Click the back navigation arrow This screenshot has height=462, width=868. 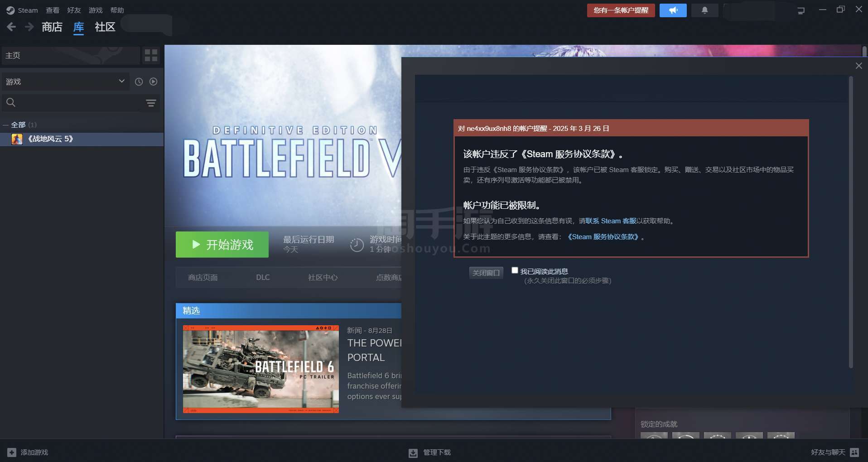[x=11, y=27]
